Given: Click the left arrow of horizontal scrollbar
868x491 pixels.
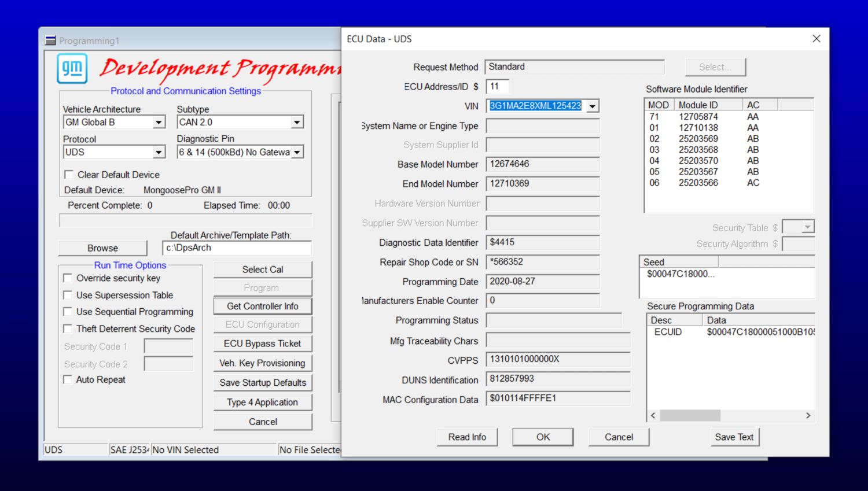Looking at the screenshot, I should [653, 415].
